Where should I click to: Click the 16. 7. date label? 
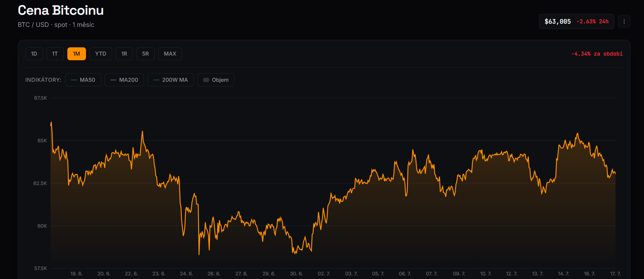click(x=590, y=274)
